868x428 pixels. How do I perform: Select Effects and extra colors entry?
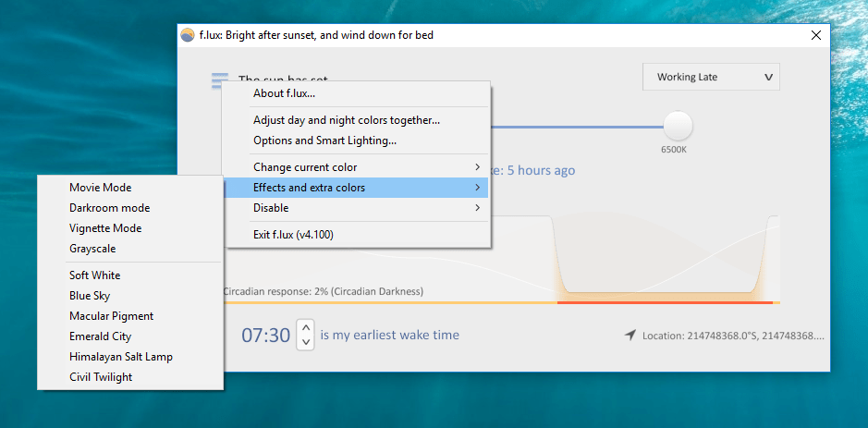pyautogui.click(x=355, y=188)
